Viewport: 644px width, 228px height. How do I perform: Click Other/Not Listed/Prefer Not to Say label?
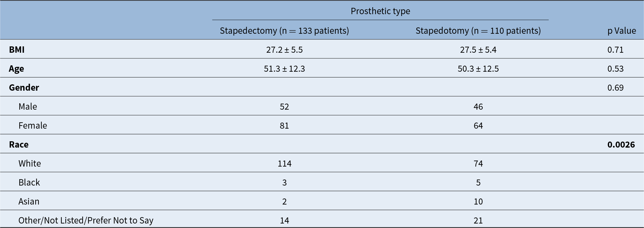[x=86, y=220]
